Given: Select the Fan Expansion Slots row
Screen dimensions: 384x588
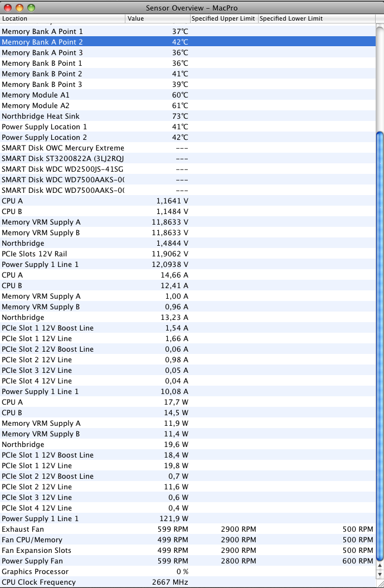Looking at the screenshot, I should 187,550.
